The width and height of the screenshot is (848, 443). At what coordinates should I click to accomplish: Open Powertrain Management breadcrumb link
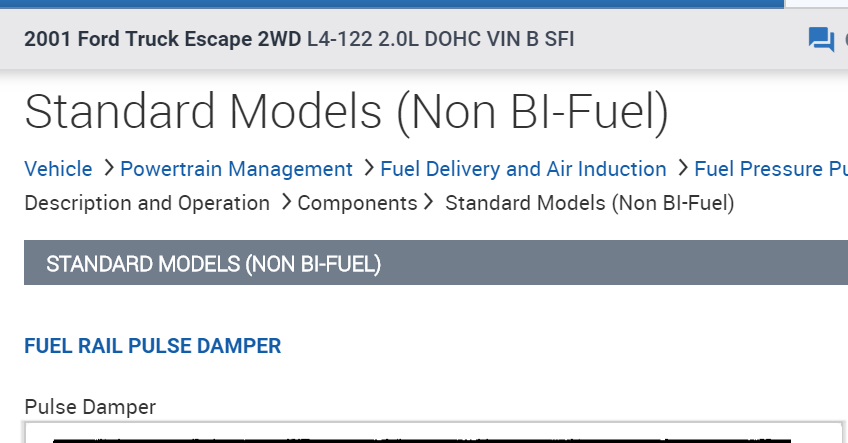click(x=236, y=169)
